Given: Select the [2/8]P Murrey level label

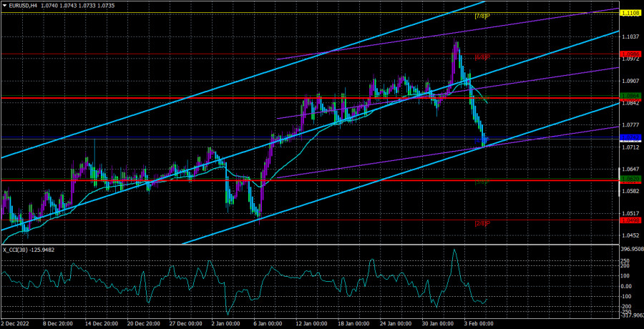Looking at the screenshot, I should tap(482, 223).
